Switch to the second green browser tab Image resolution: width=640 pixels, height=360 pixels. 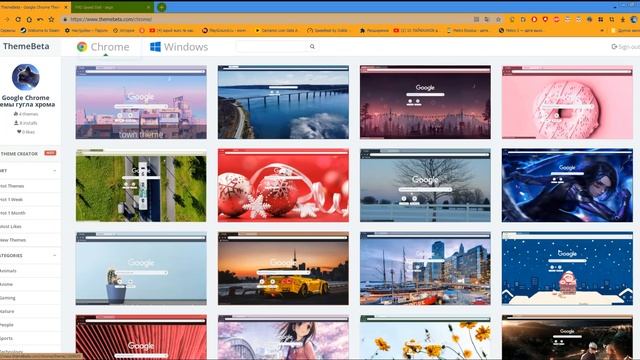(113, 7)
